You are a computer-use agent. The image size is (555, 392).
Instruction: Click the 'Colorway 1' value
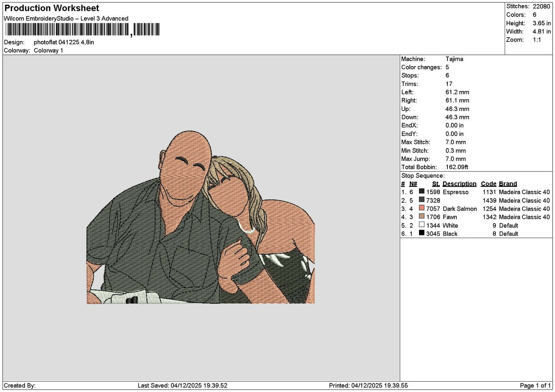[x=48, y=50]
